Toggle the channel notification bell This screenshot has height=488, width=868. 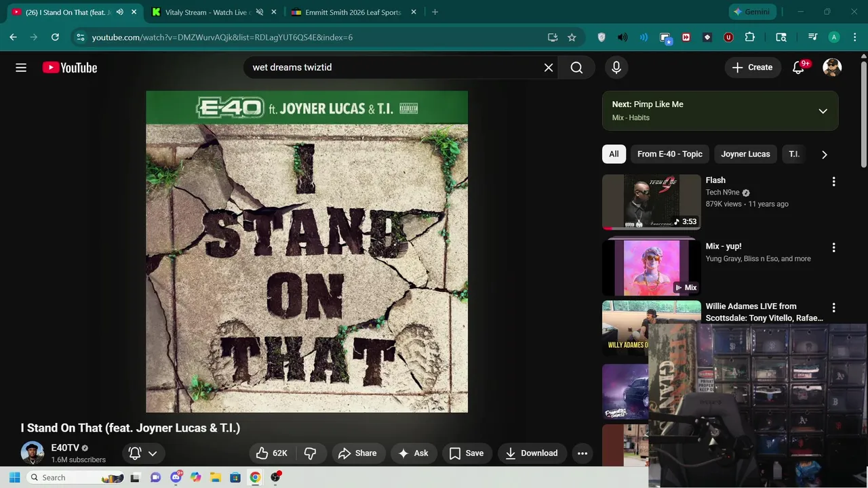point(135,453)
